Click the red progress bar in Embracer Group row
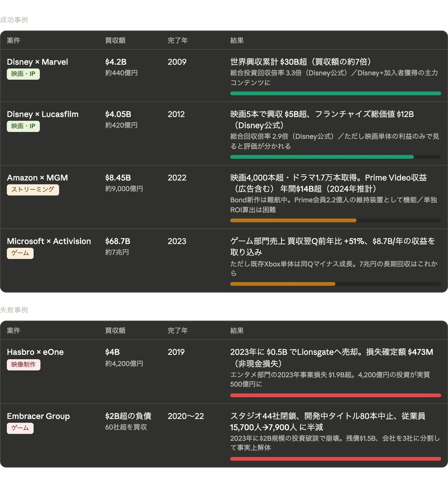The height and width of the screenshot is (480, 448). tap(336, 459)
